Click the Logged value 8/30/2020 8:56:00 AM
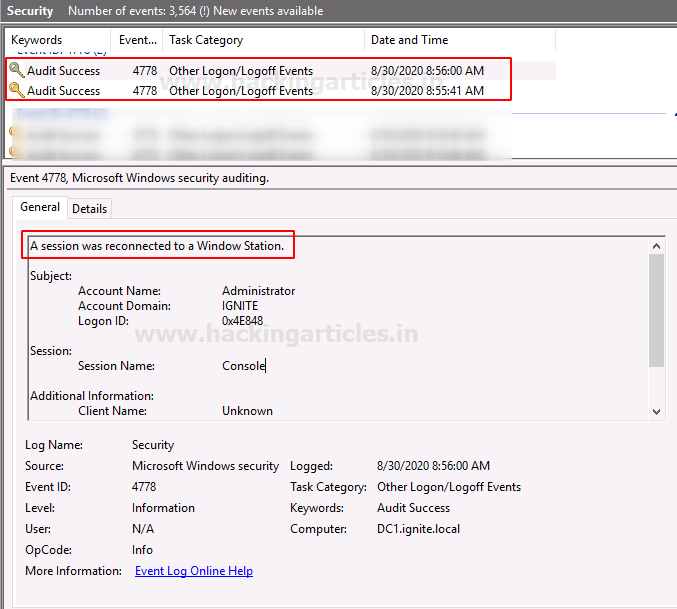 click(433, 466)
